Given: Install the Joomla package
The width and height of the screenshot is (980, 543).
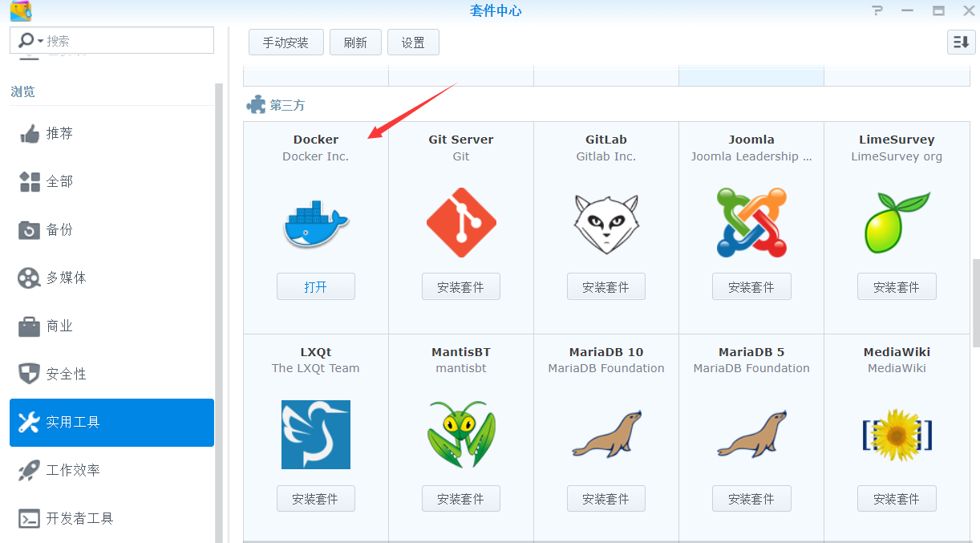Looking at the screenshot, I should coord(751,286).
